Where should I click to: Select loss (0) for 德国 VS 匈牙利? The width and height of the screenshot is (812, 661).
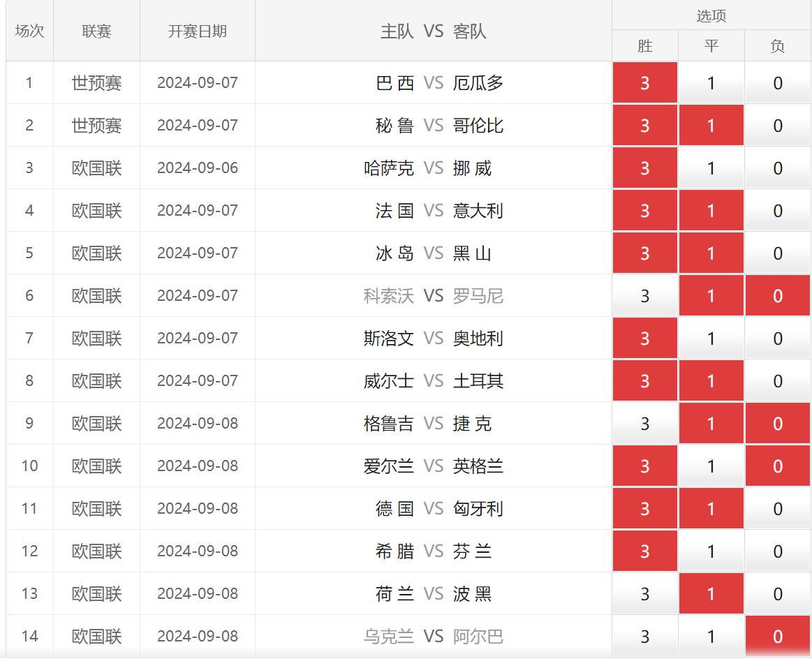coord(777,508)
